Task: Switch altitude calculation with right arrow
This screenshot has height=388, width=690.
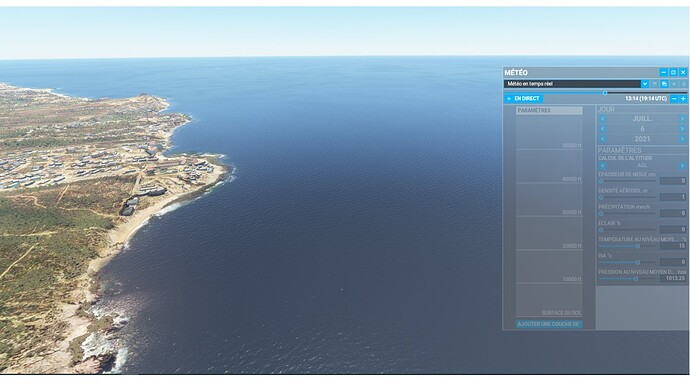Action: tap(683, 165)
